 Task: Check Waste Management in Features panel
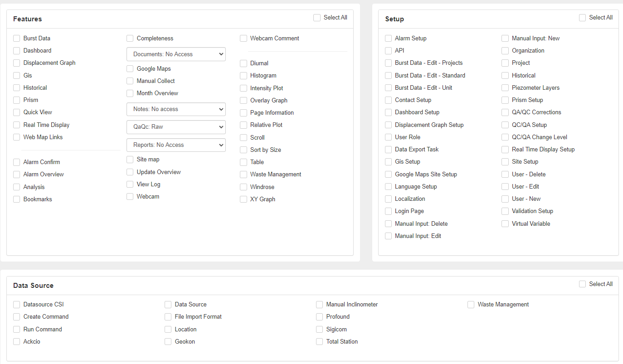tap(243, 175)
